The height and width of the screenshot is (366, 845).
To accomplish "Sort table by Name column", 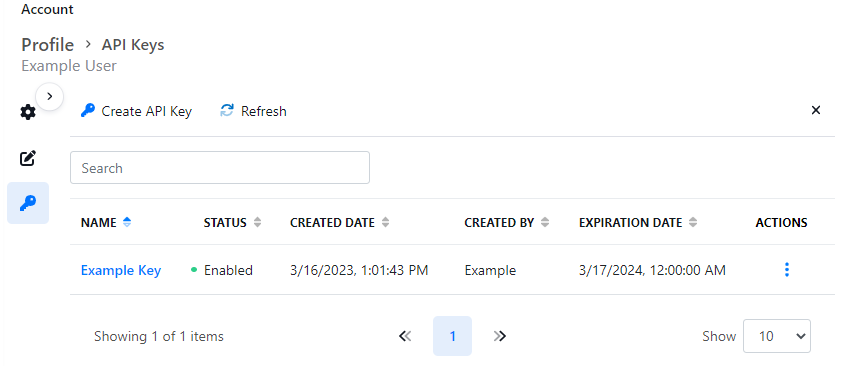I will (x=106, y=223).
